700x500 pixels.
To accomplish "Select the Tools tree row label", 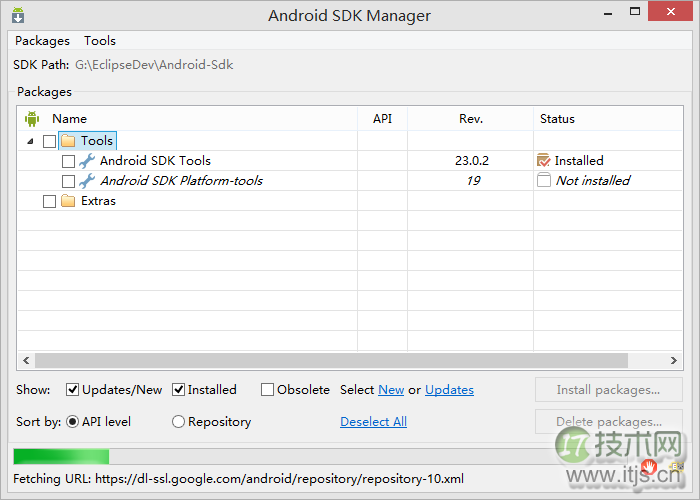I will (x=96, y=141).
